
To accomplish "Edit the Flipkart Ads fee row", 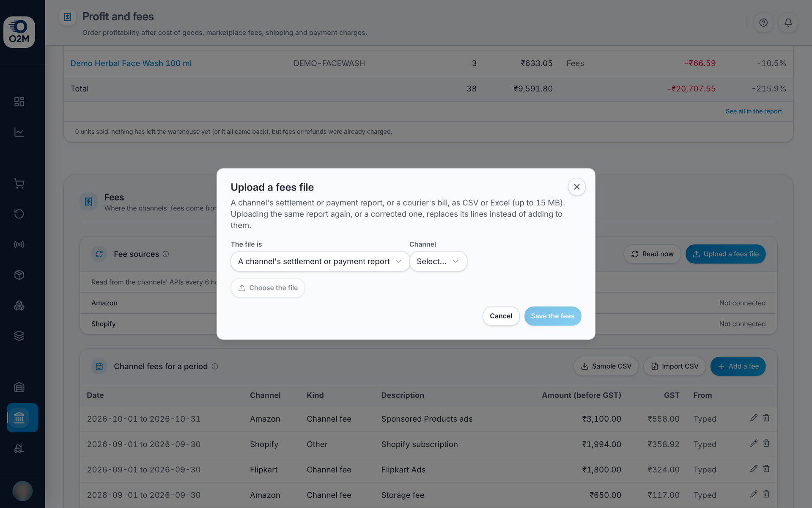I will click(x=754, y=469).
